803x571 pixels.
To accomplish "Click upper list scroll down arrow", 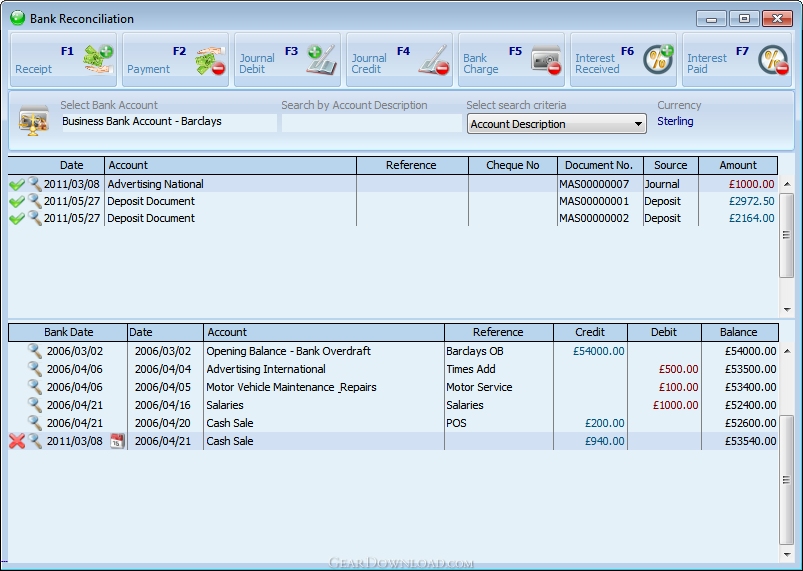I will point(787,309).
